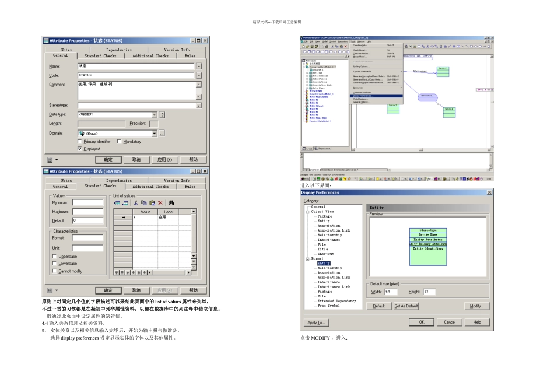Open the Stereotype dropdown
The image size is (554, 392).
pos(198,106)
